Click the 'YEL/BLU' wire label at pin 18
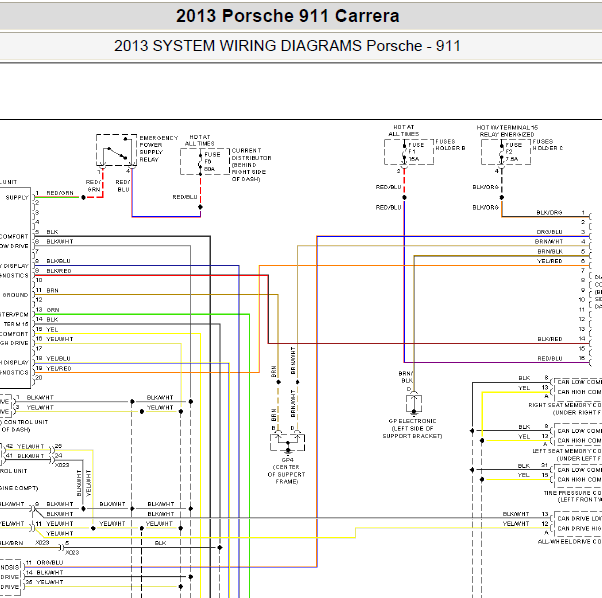 pyautogui.click(x=58, y=358)
